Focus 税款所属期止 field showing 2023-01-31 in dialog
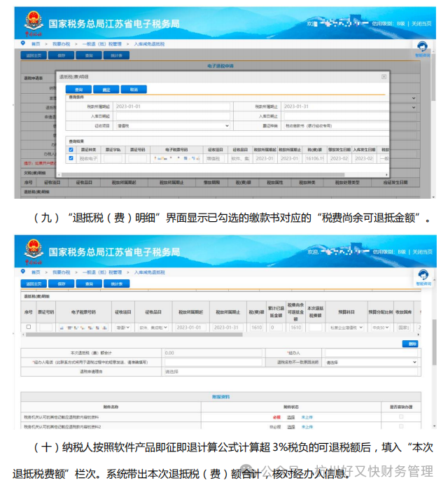Image resolution: width=448 pixels, height=490 pixels. [336, 106]
